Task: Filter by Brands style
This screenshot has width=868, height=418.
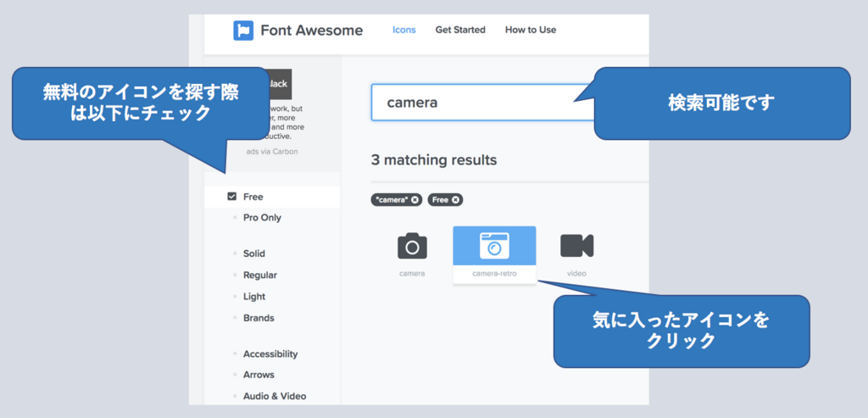Action: 259,318
